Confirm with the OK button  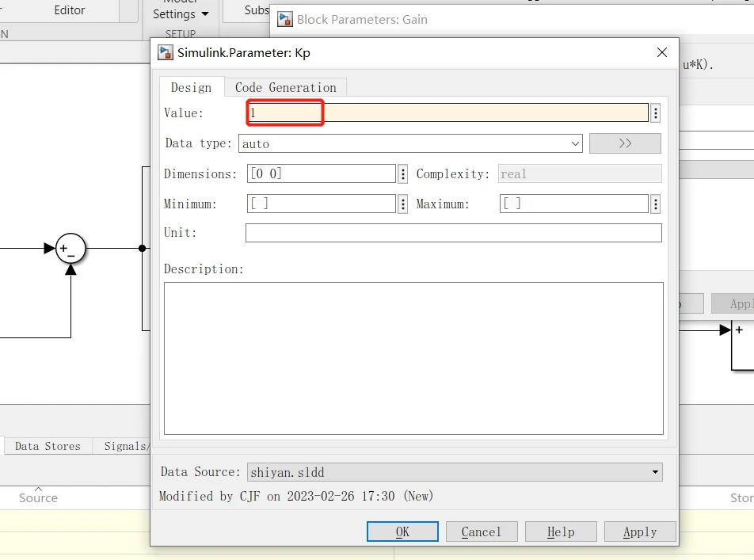coord(402,531)
